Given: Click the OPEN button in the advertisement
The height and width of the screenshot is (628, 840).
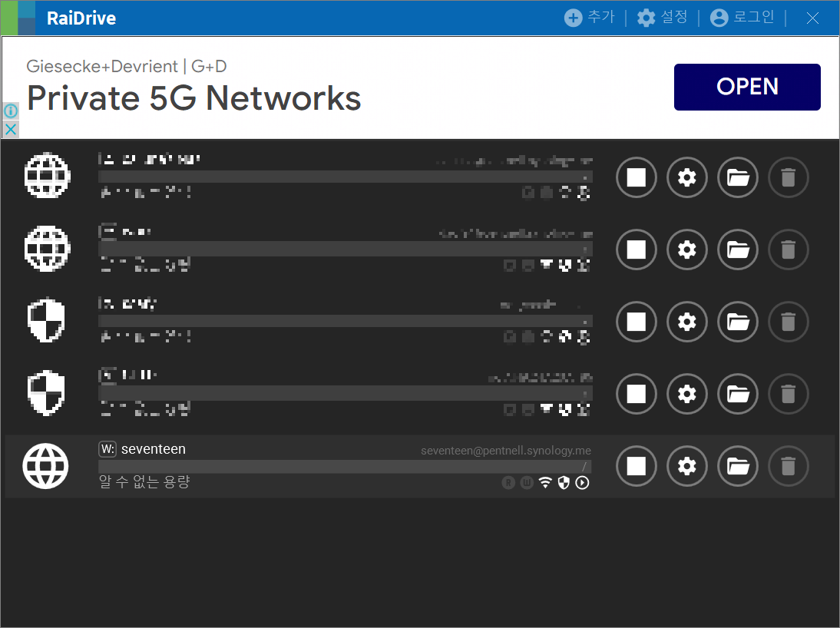Looking at the screenshot, I should (747, 87).
